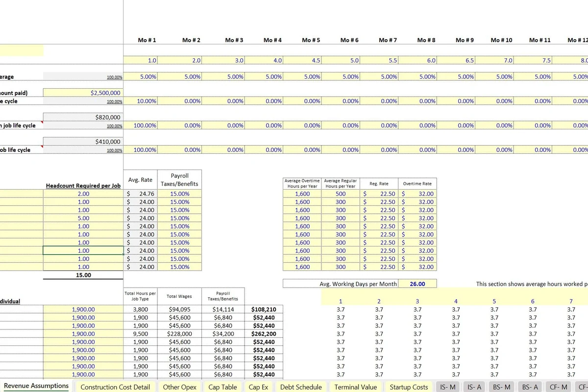The height and width of the screenshot is (392, 588).
Task: Select the 3,800 total hours cell
Action: pyautogui.click(x=141, y=310)
